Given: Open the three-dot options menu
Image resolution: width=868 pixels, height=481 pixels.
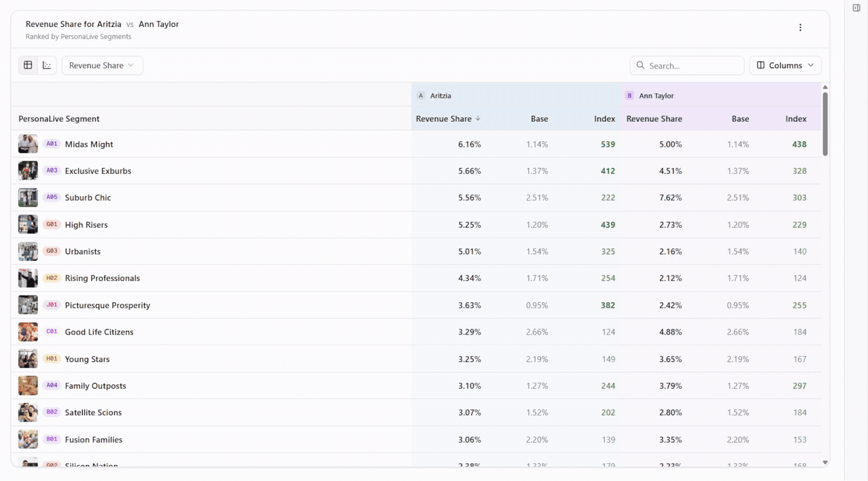Looking at the screenshot, I should (x=800, y=28).
